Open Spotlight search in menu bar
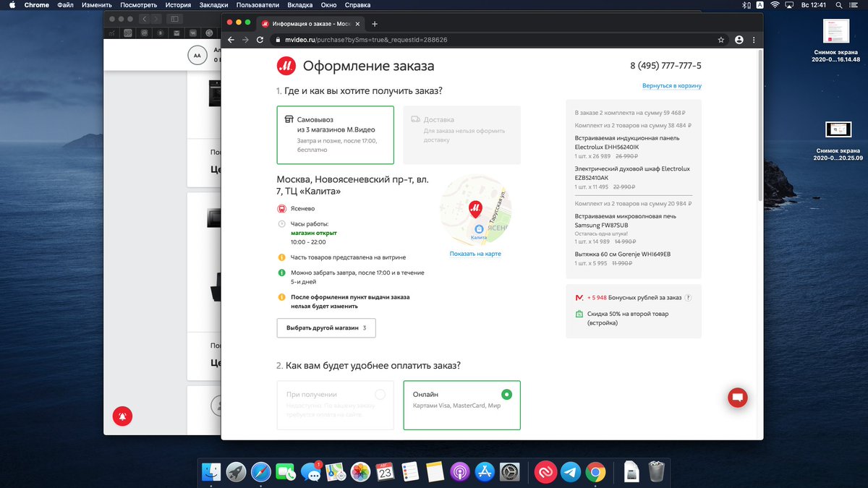Image resolution: width=868 pixels, height=488 pixels. pos(839,5)
